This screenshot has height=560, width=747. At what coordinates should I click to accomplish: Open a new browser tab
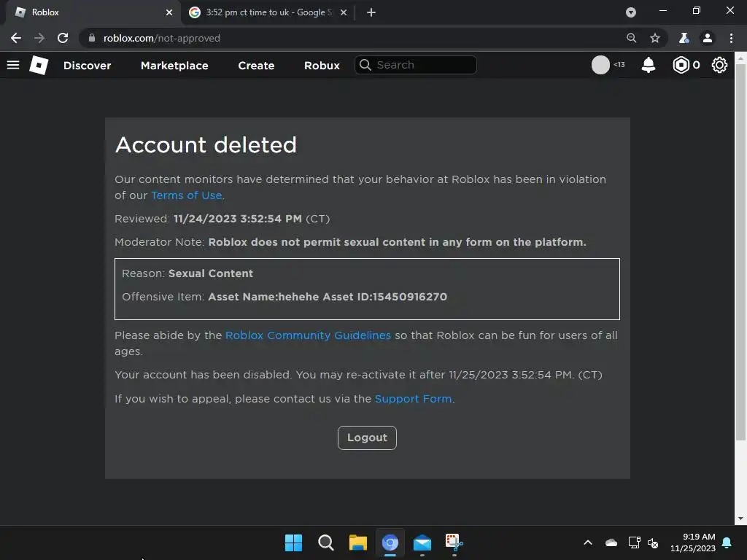click(371, 12)
